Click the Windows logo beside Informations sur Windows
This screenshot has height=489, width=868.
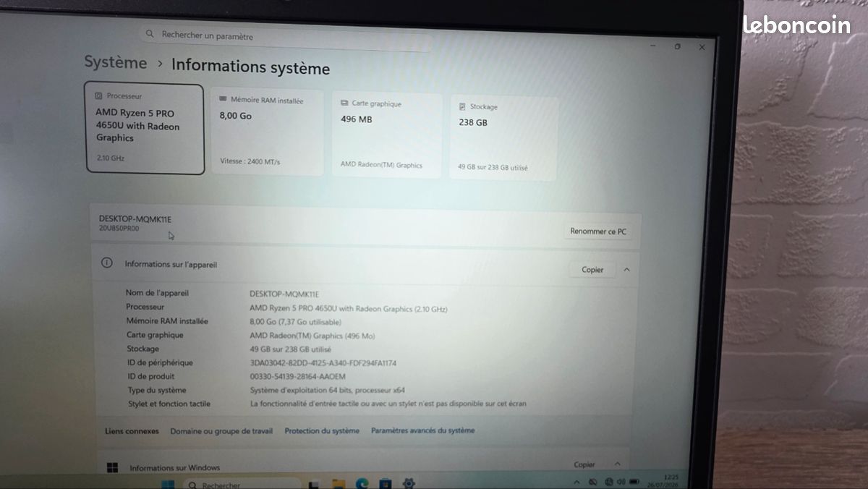tap(113, 468)
